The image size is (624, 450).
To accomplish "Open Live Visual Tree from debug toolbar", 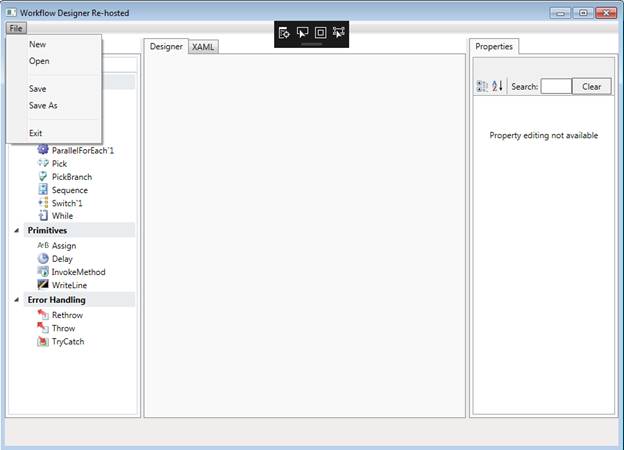I will coord(284,33).
